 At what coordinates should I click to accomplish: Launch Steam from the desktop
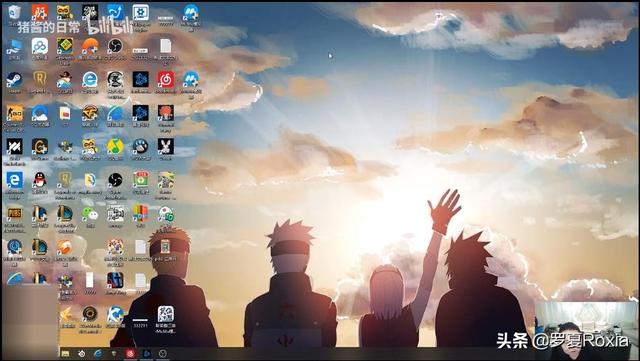pos(14,79)
